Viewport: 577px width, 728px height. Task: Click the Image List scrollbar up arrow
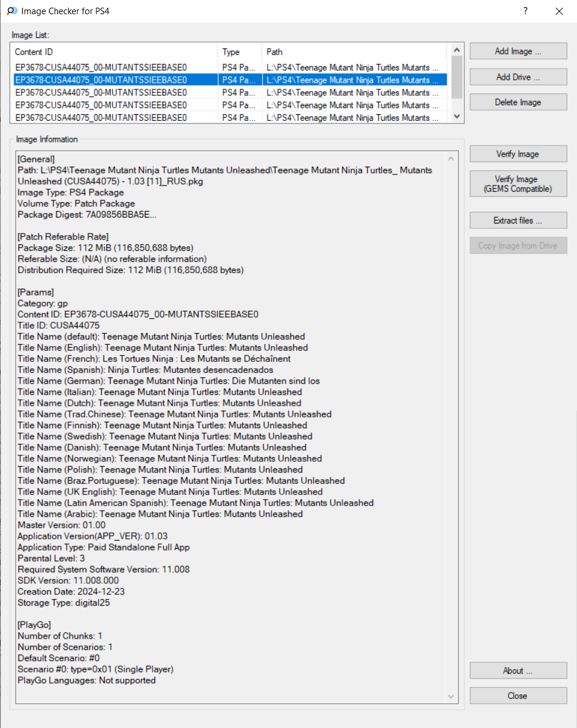456,50
